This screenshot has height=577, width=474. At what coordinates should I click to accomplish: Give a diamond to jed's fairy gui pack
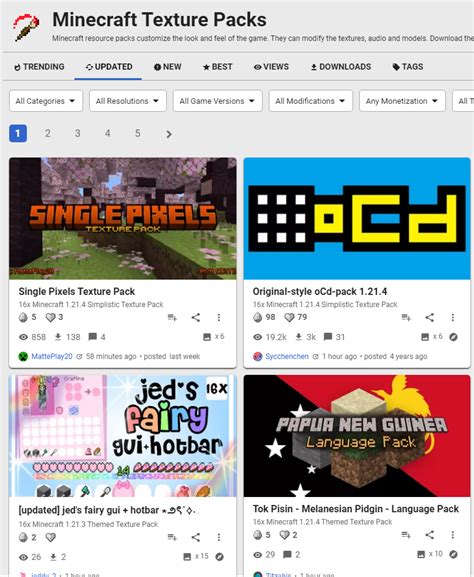click(x=23, y=537)
